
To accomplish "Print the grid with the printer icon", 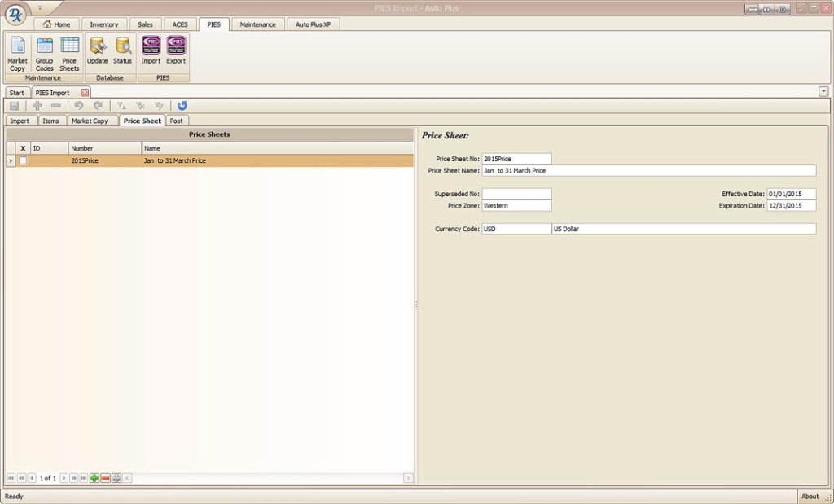I will click(x=116, y=478).
